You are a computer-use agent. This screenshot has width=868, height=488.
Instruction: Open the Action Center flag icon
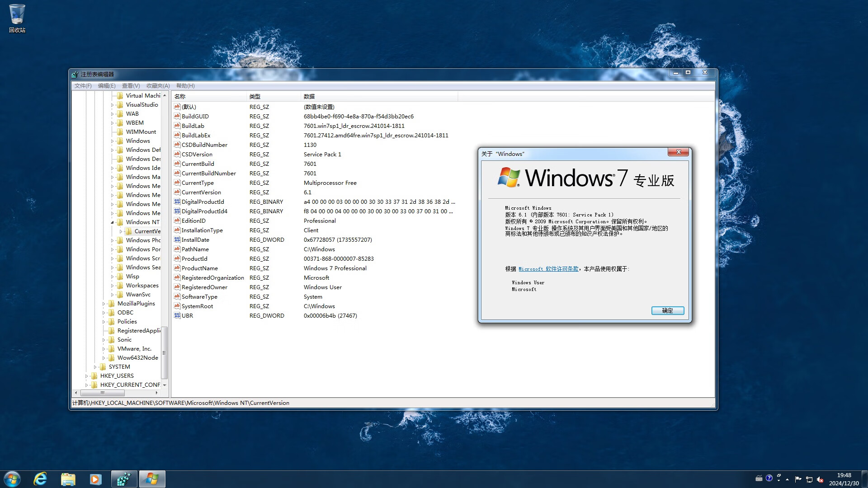[798, 479]
